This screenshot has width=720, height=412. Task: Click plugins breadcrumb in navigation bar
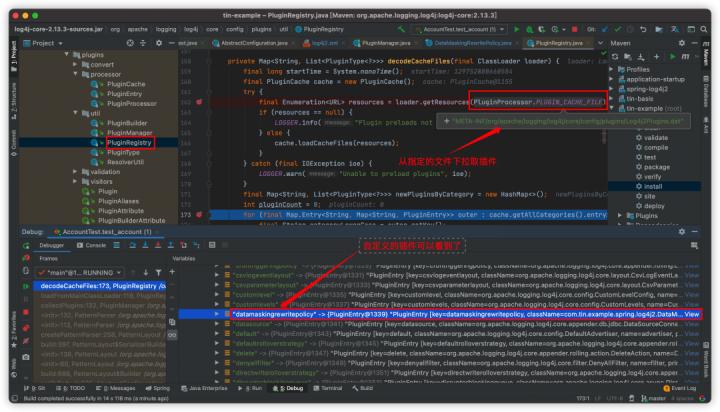point(261,29)
